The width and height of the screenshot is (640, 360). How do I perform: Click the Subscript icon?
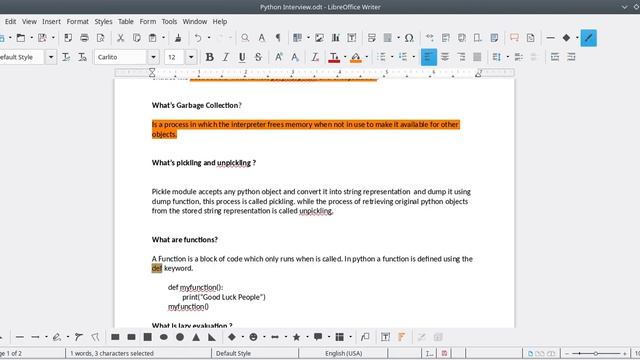[295, 57]
